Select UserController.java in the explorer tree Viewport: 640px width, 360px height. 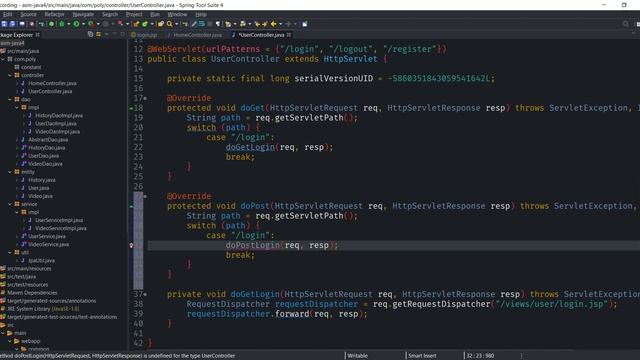50,91
